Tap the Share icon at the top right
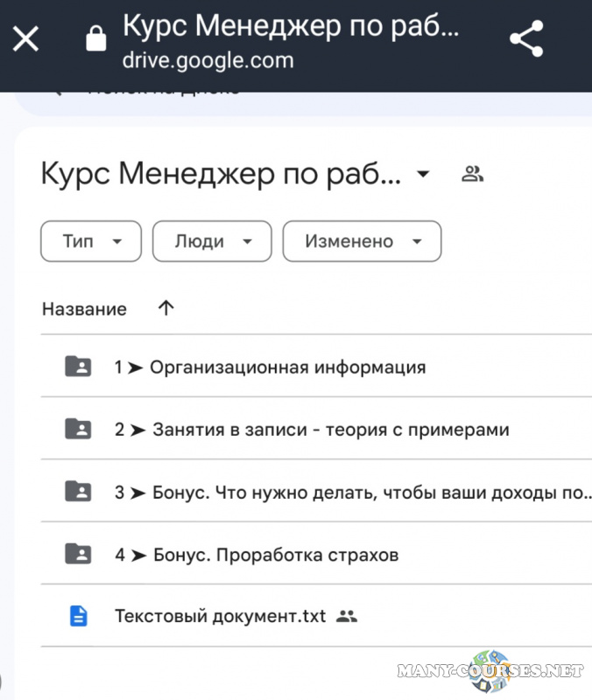The height and width of the screenshot is (700, 592). tap(526, 38)
